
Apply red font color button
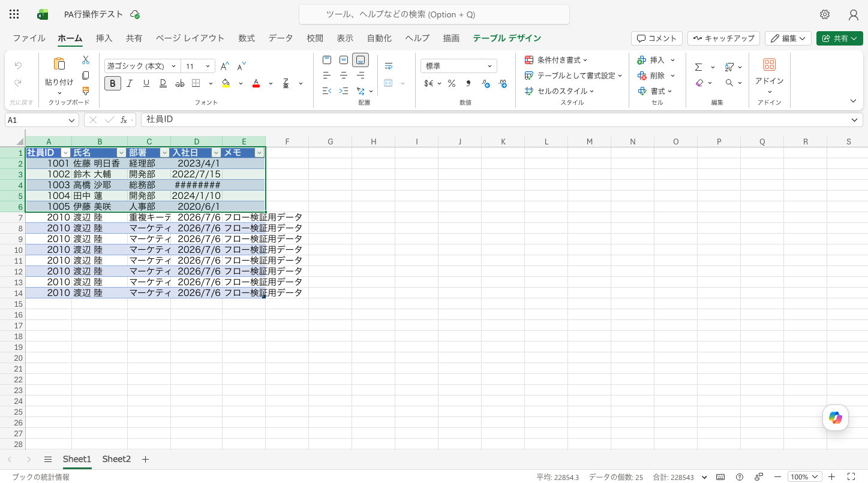pyautogui.click(x=256, y=83)
